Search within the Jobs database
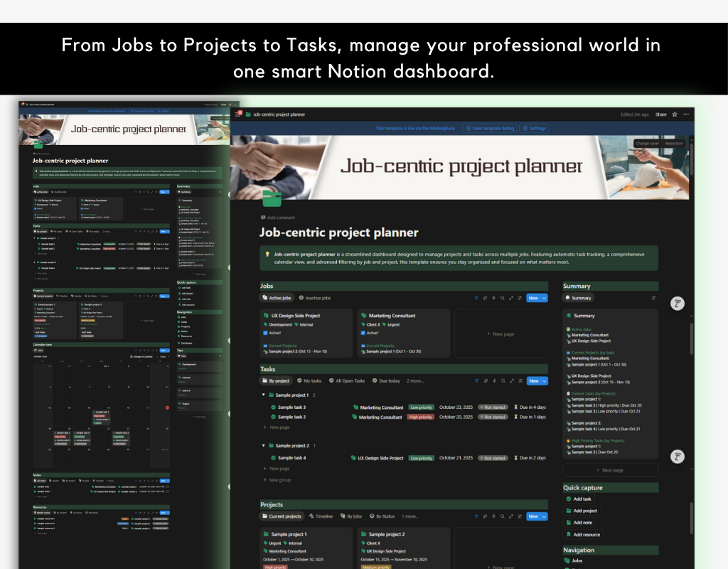The height and width of the screenshot is (569, 728). pos(503,298)
